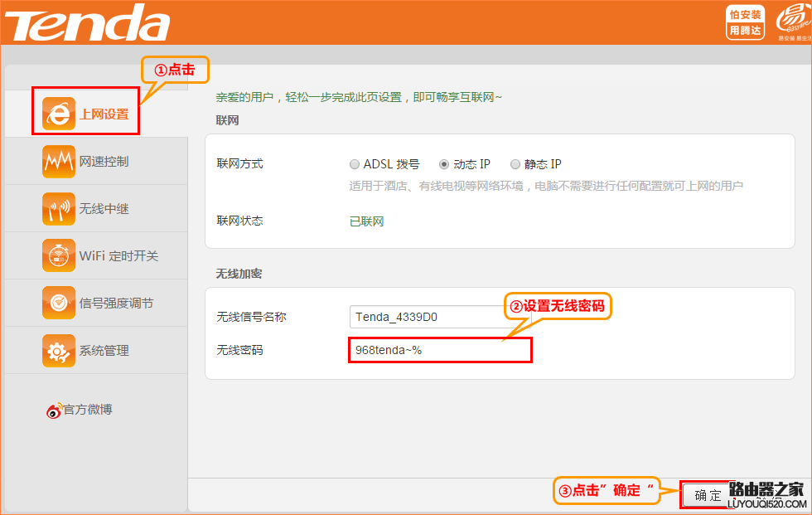Select the 动态 IP radio button

pos(444,164)
